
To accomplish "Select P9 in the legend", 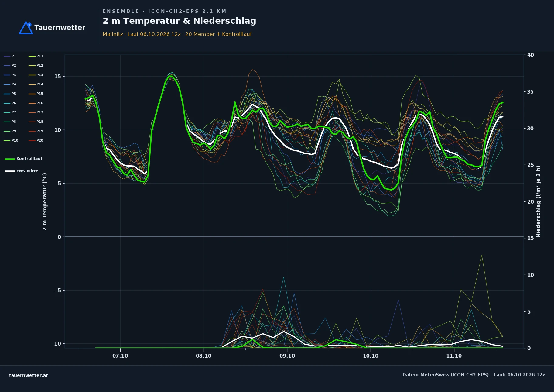I will point(10,131).
